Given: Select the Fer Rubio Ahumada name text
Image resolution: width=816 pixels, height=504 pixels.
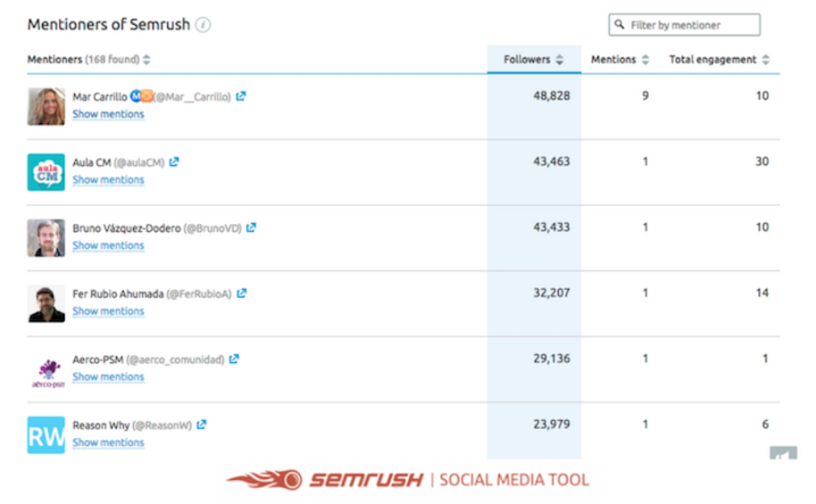Looking at the screenshot, I should point(118,293).
